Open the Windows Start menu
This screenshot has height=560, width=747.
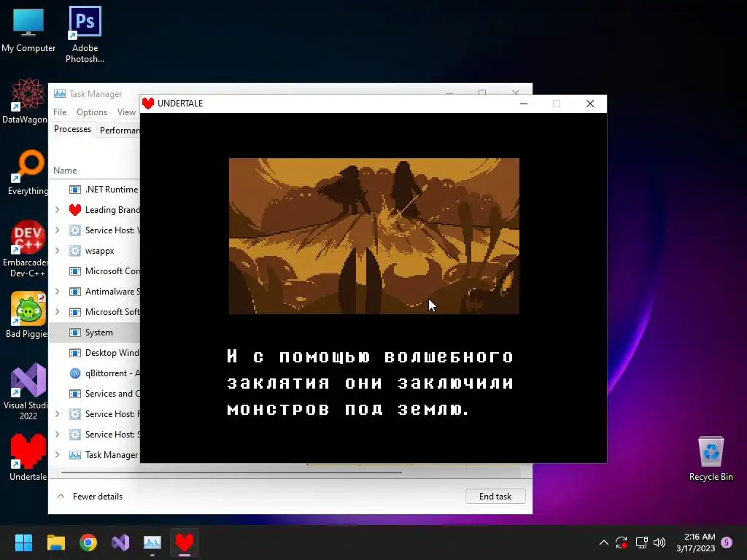coord(23,542)
